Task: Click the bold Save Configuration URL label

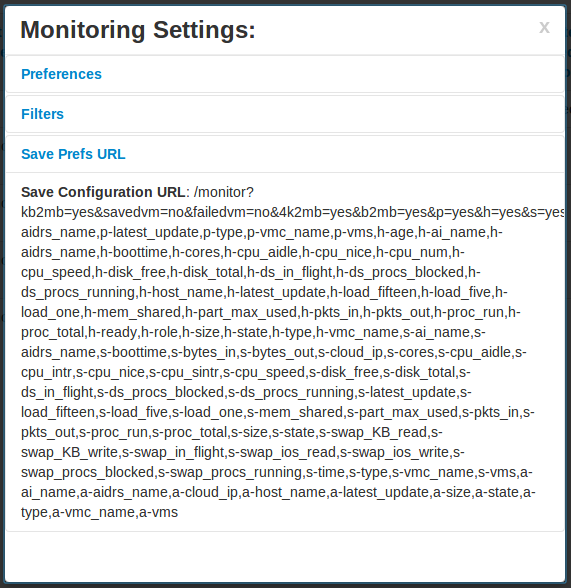Action: point(103,192)
